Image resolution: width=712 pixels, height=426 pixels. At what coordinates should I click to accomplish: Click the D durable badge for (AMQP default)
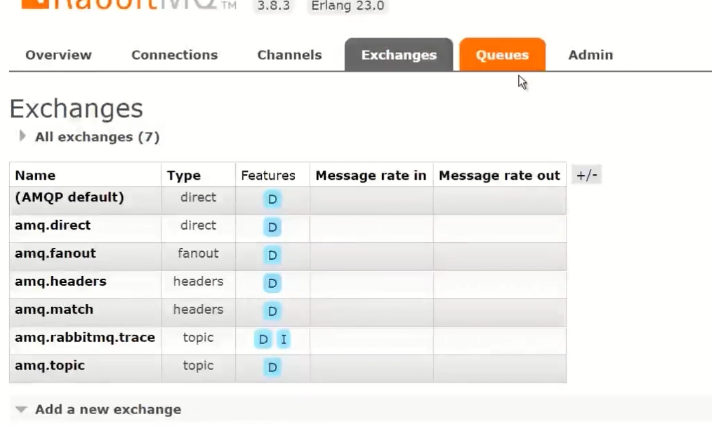[272, 199]
